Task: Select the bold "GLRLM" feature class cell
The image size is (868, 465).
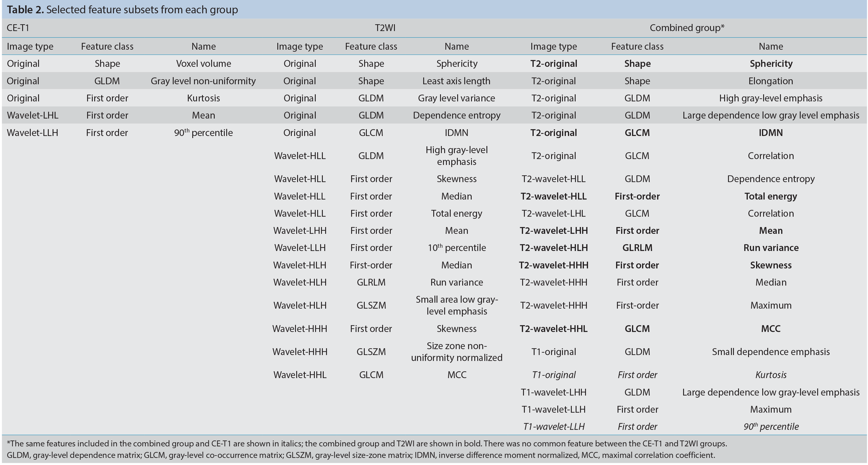Action: click(x=637, y=248)
